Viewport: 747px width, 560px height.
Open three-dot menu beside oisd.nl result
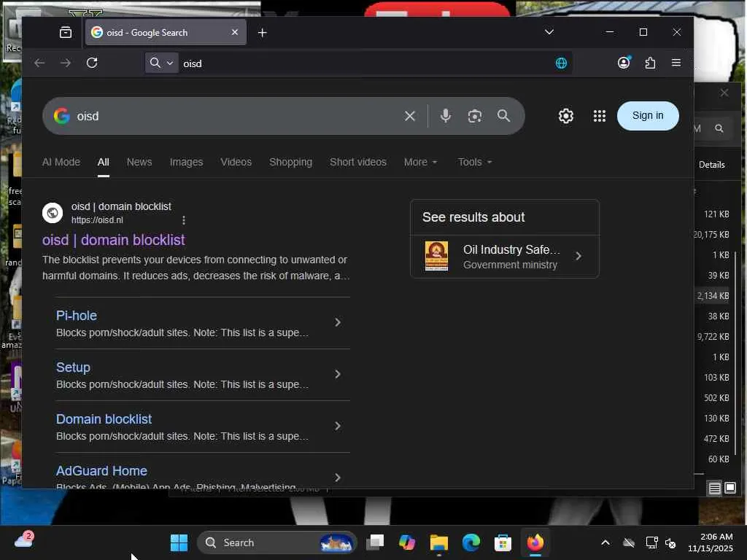[184, 220]
